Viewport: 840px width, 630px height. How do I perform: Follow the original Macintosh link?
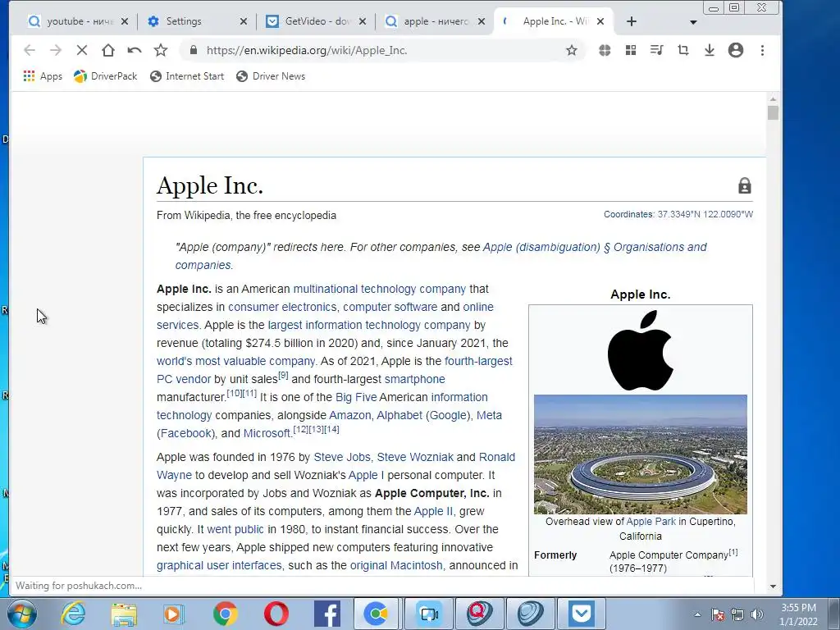[396, 565]
